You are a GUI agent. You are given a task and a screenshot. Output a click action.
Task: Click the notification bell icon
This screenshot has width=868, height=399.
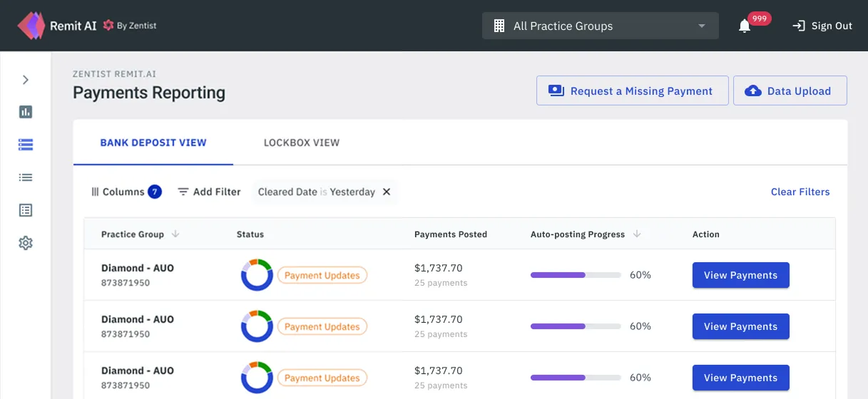[x=745, y=26]
